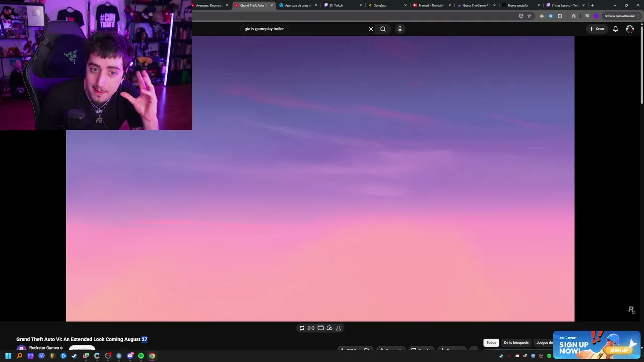Image resolution: width=644 pixels, height=362 pixels.
Task: Click the flask icon below the video
Action: click(x=338, y=328)
